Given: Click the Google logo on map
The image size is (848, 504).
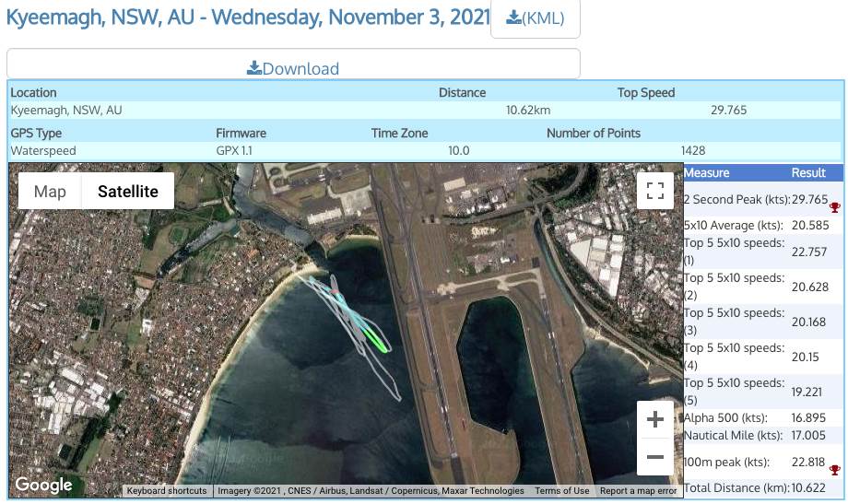Looking at the screenshot, I should coord(43,485).
